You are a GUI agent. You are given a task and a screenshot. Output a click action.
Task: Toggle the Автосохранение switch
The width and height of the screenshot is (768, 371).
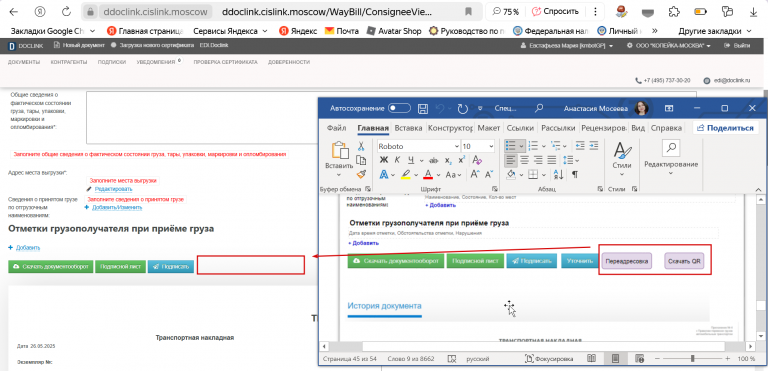click(x=399, y=108)
